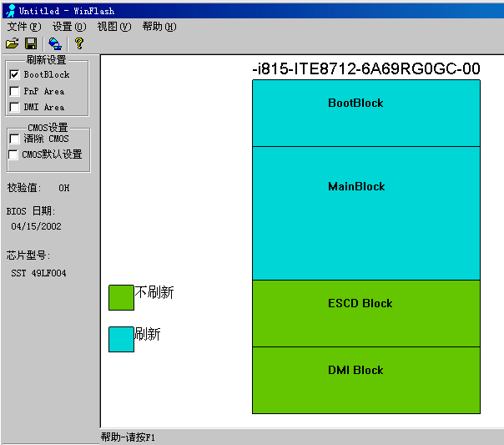504x445 pixels.
Task: Click the BIOS ID text -i815-ITE8712-6A69RG0GC-00
Action: point(366,68)
